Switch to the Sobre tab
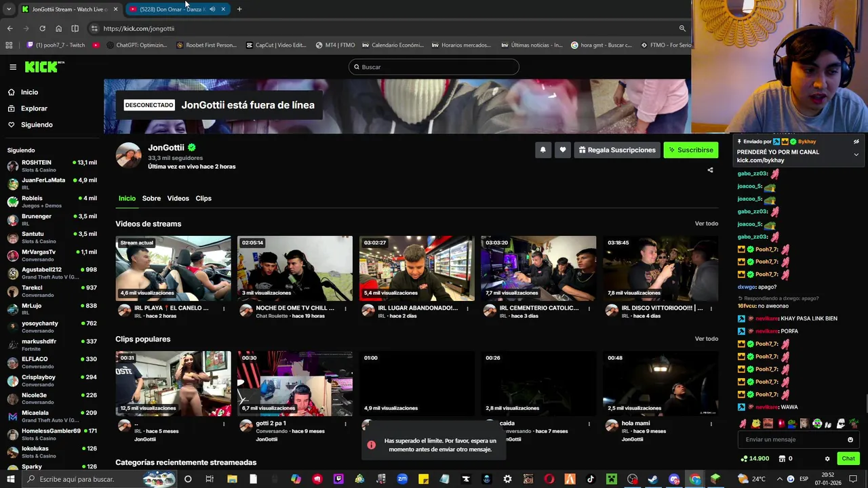 (151, 199)
